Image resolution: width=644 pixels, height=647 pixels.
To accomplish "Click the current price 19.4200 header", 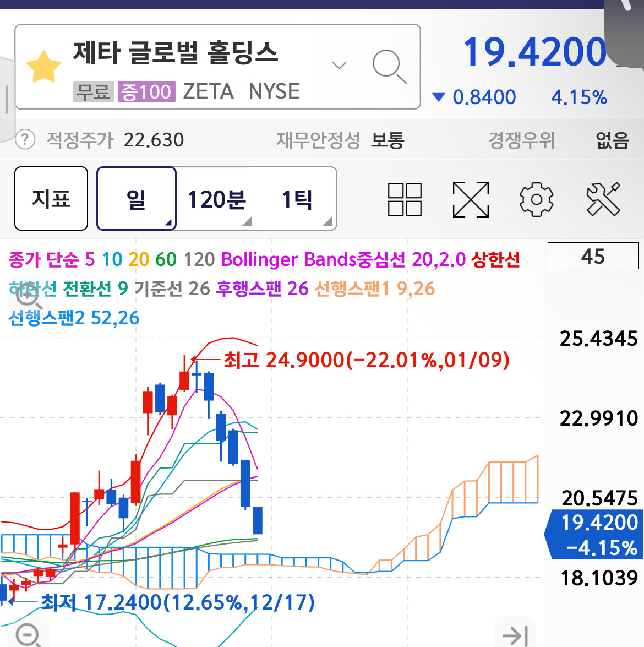I will (534, 52).
